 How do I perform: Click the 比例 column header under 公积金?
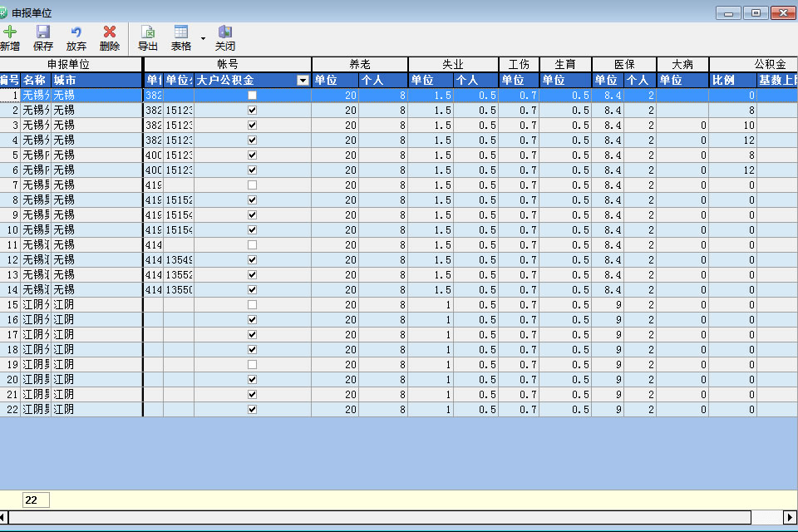pyautogui.click(x=731, y=80)
